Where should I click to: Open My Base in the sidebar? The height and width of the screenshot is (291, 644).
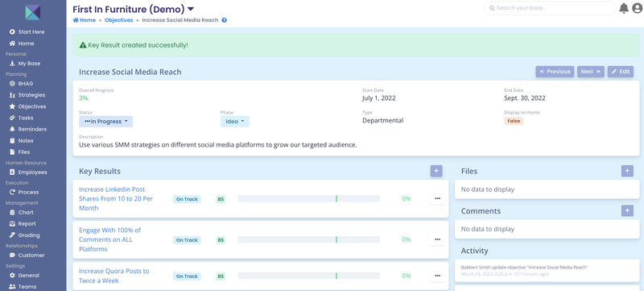point(25,64)
